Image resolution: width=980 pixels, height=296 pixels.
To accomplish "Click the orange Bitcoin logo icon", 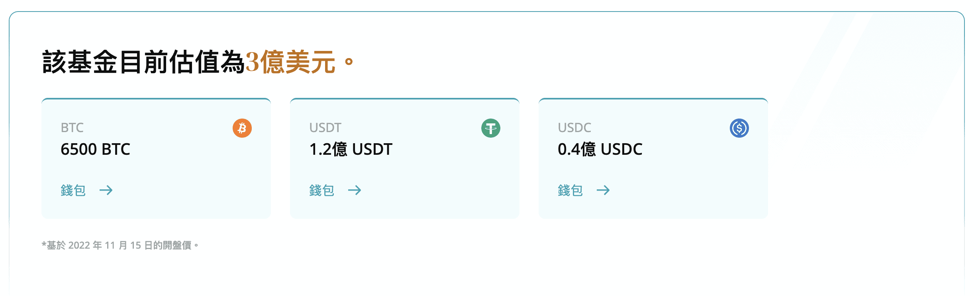I will tap(242, 128).
